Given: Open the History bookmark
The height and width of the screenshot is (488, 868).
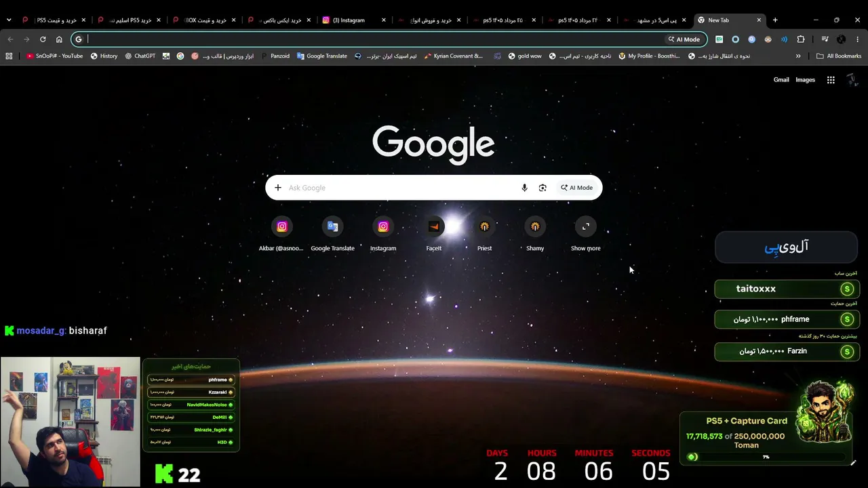Looking at the screenshot, I should tap(104, 56).
